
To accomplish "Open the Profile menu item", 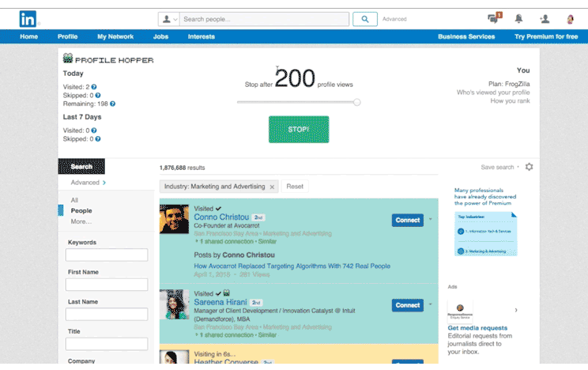I will point(67,36).
